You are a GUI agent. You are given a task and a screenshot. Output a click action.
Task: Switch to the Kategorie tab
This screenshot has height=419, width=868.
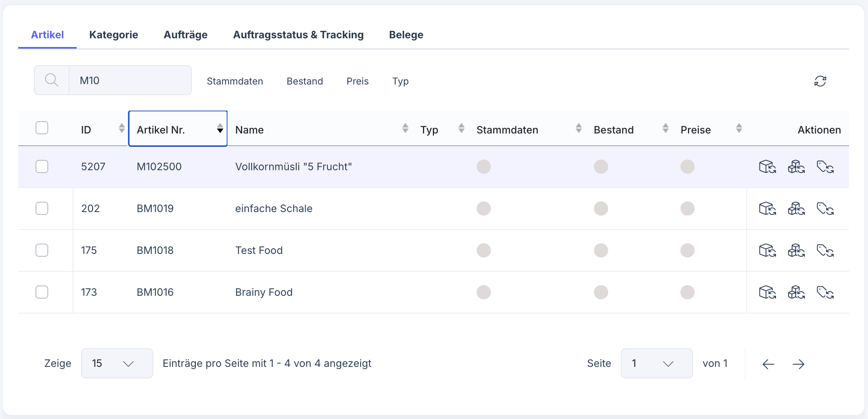coord(113,35)
